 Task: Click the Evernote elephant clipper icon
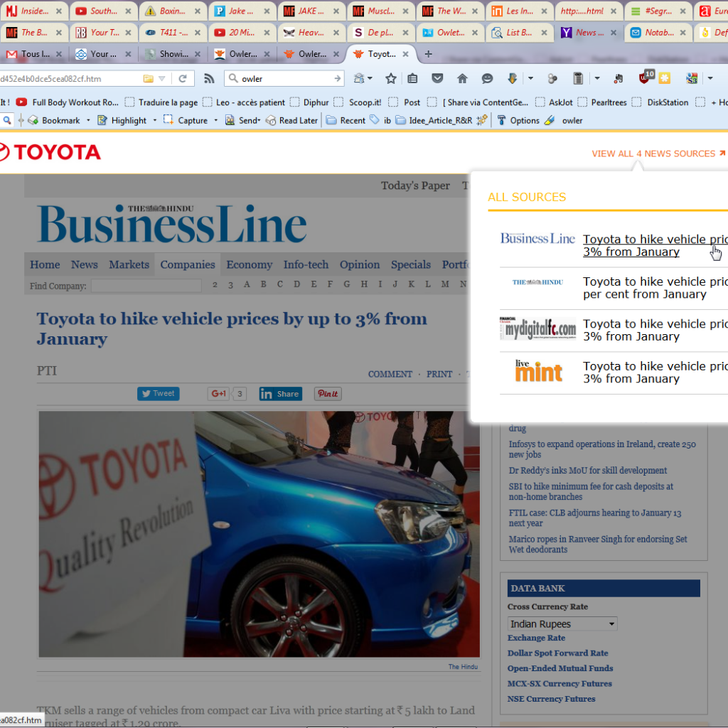click(x=618, y=78)
